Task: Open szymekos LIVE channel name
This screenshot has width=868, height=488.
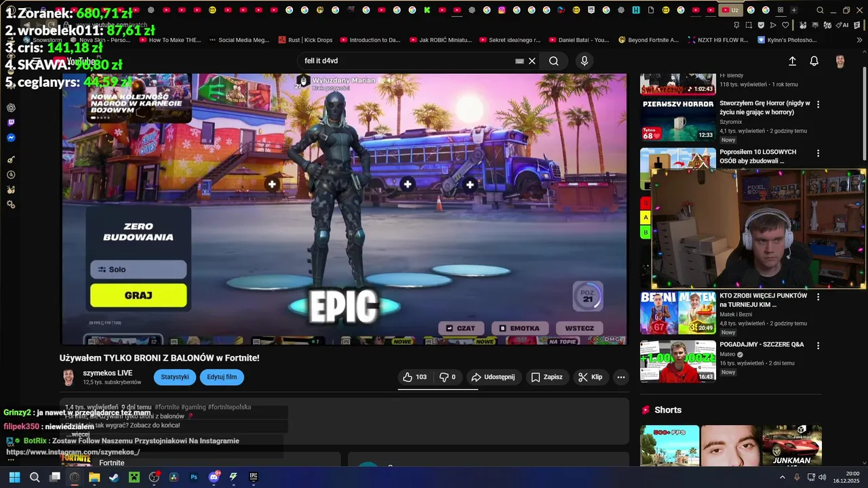Action: pyautogui.click(x=108, y=373)
